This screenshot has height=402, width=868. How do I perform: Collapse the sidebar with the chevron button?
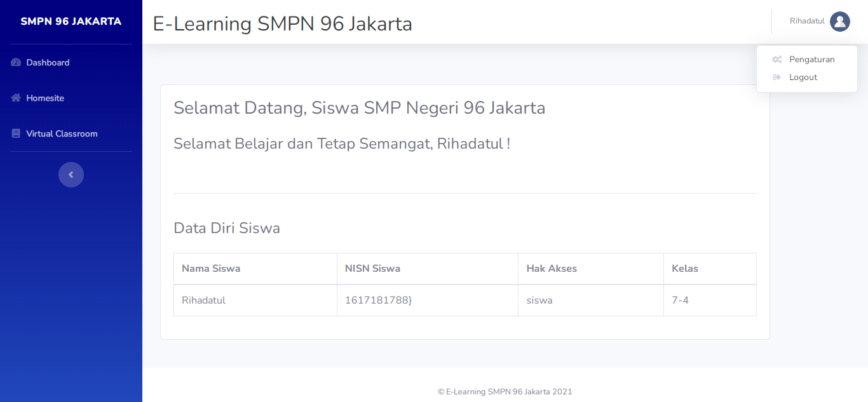pos(71,175)
